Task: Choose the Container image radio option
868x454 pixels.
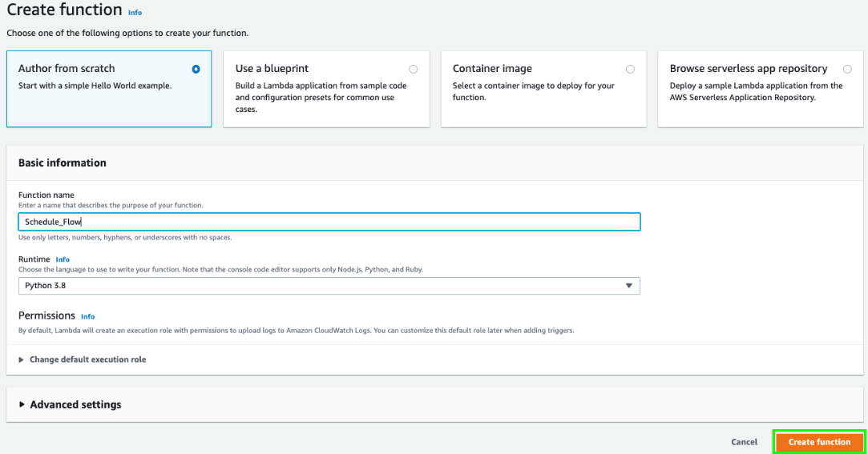Action: click(x=630, y=70)
